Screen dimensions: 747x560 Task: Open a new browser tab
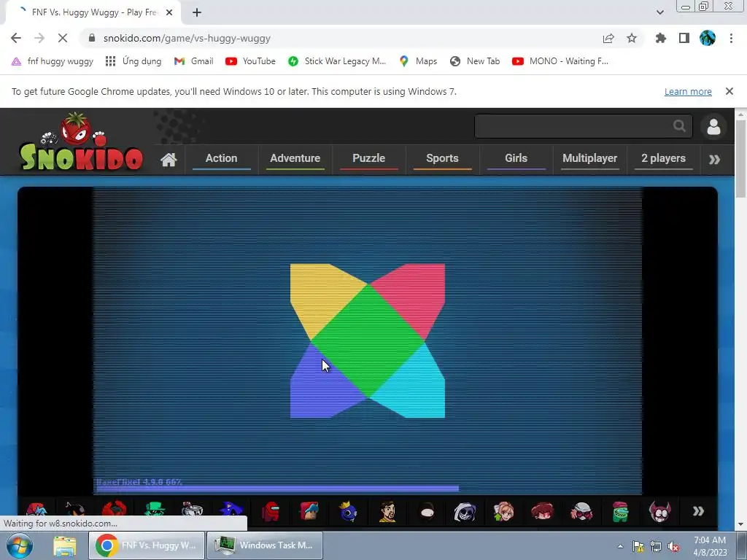pyautogui.click(x=197, y=12)
